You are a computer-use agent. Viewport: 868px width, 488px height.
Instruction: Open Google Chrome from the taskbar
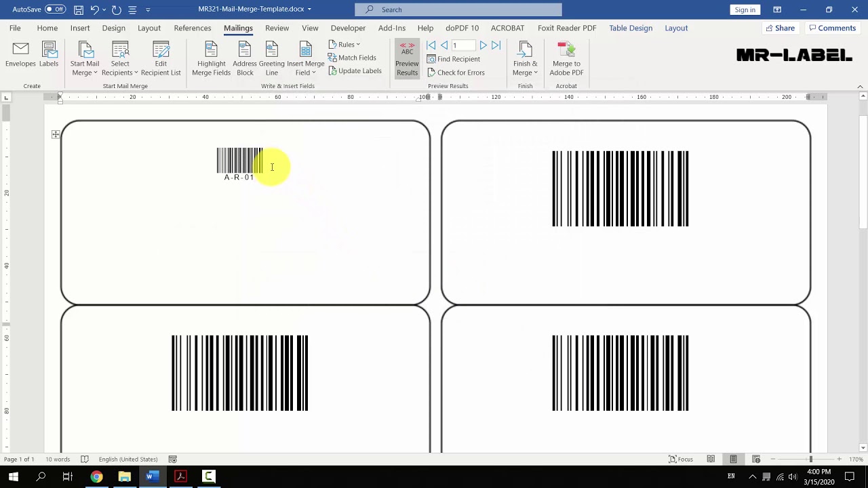coord(96,476)
